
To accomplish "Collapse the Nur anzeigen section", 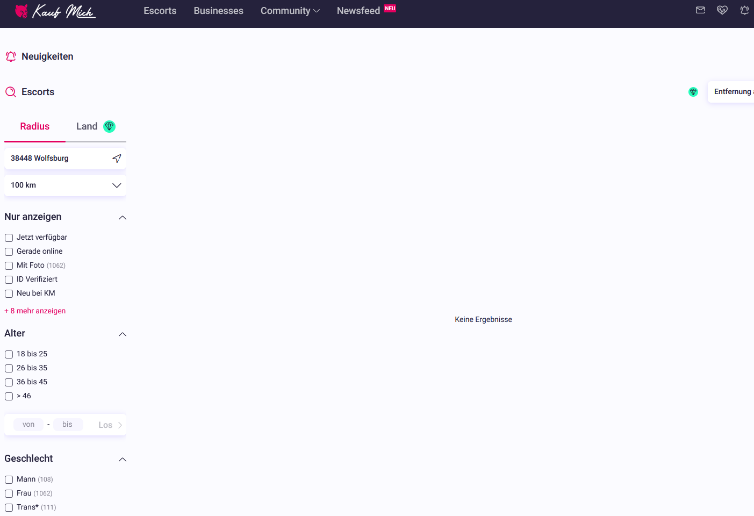I will [x=122, y=217].
